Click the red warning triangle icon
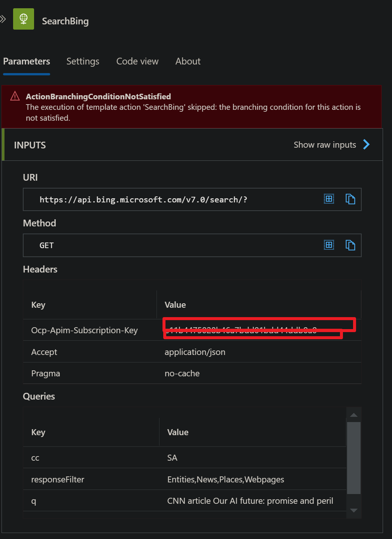Viewport: 392px width, 539px height. 15,96
